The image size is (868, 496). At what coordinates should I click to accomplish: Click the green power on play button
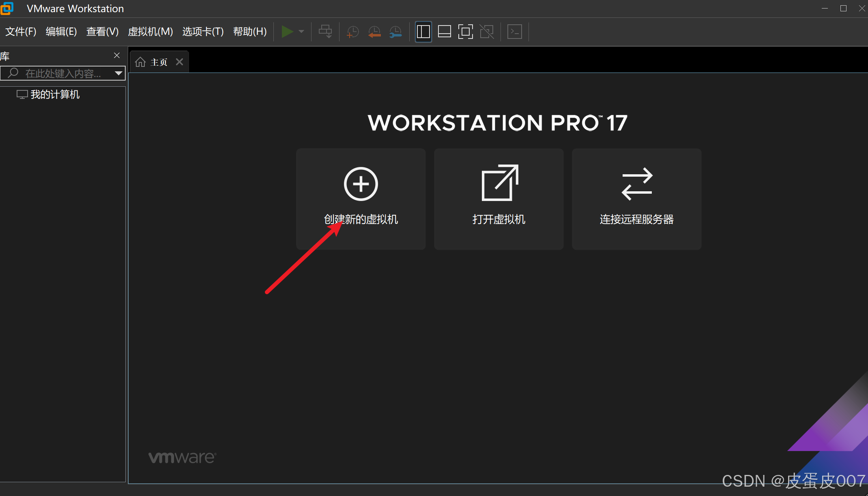(x=287, y=32)
